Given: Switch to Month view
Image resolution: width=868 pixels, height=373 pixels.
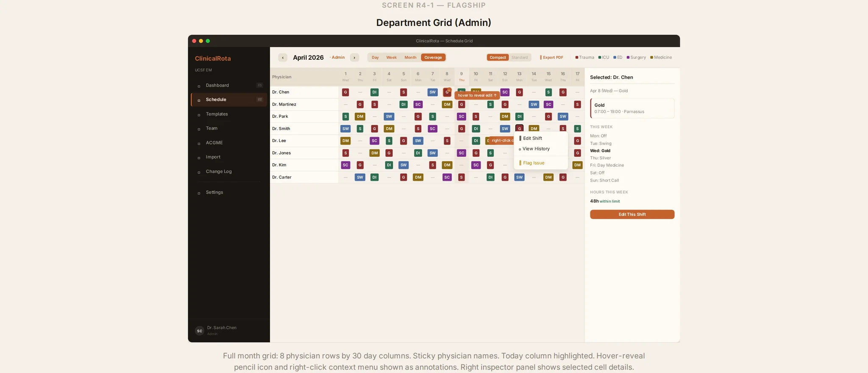Looking at the screenshot, I should pos(410,58).
